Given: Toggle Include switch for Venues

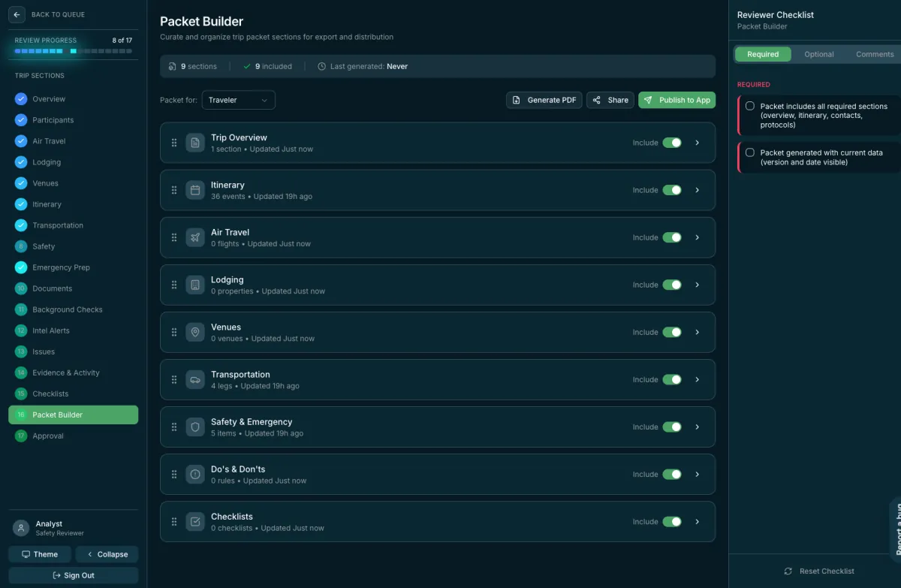Looking at the screenshot, I should tap(672, 332).
